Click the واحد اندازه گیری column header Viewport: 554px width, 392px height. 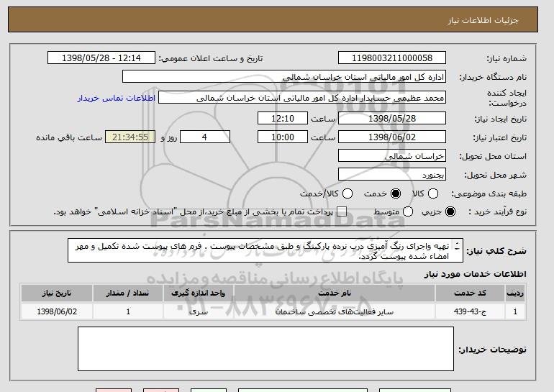pos(198,293)
